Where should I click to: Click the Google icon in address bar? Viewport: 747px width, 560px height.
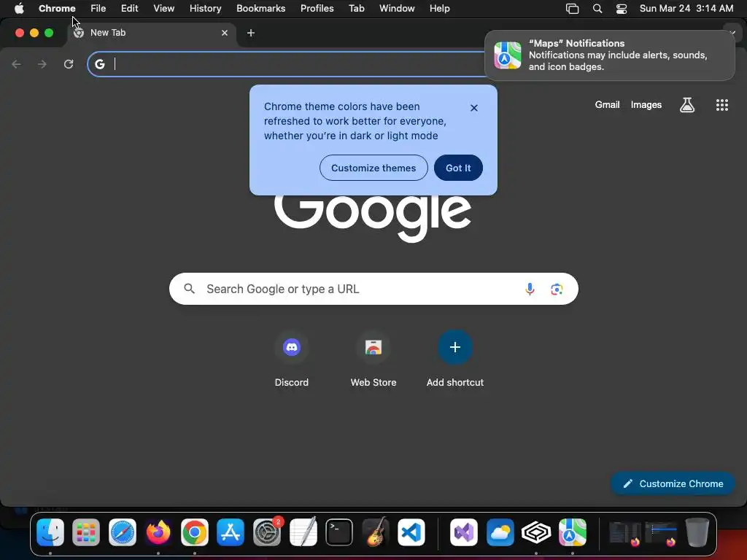[x=99, y=64]
